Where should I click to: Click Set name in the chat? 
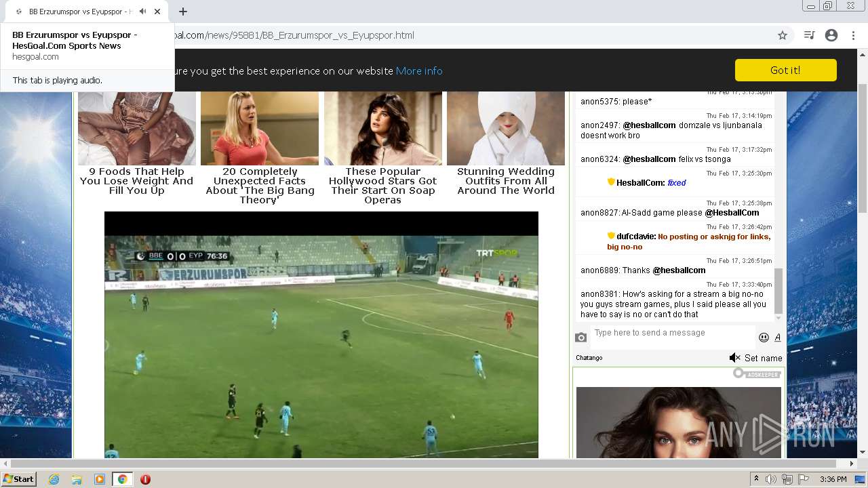click(x=764, y=358)
